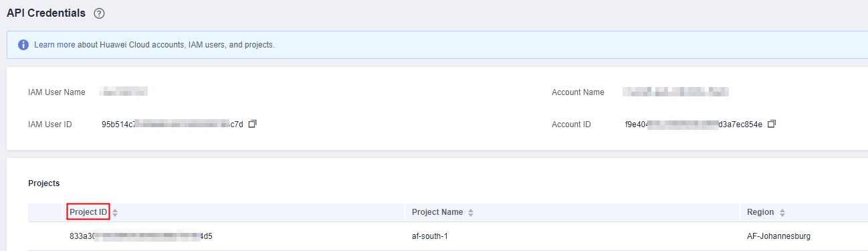Select the af-south-1 project name
868x251 pixels.
[430, 236]
